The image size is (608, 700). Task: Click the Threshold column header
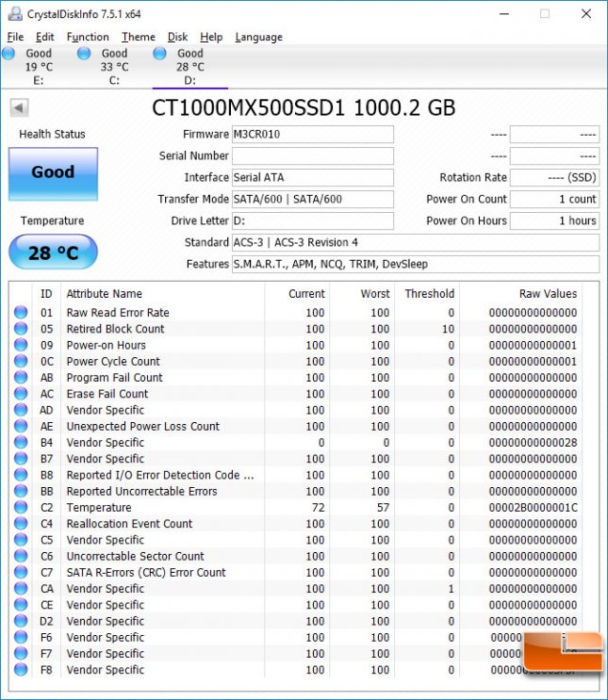tap(429, 294)
